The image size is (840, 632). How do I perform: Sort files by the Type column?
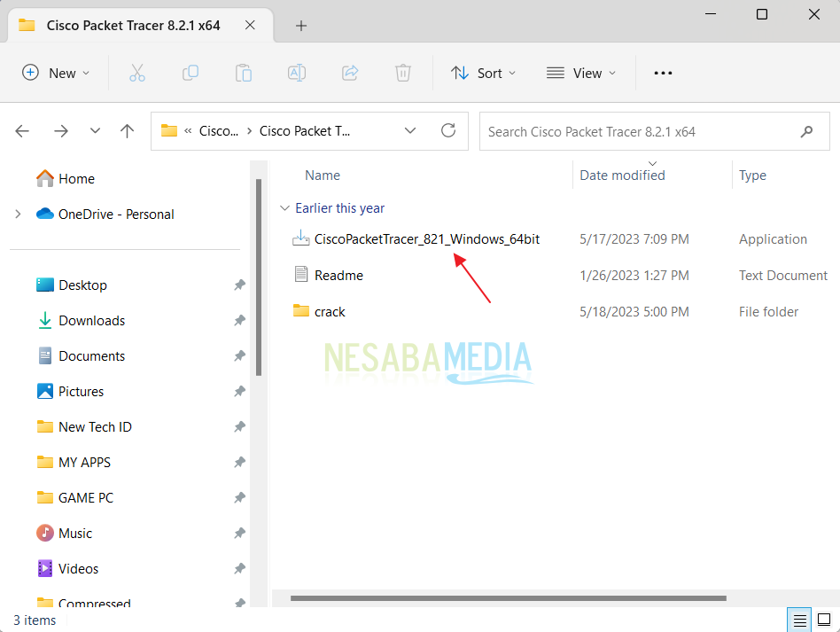tap(752, 176)
